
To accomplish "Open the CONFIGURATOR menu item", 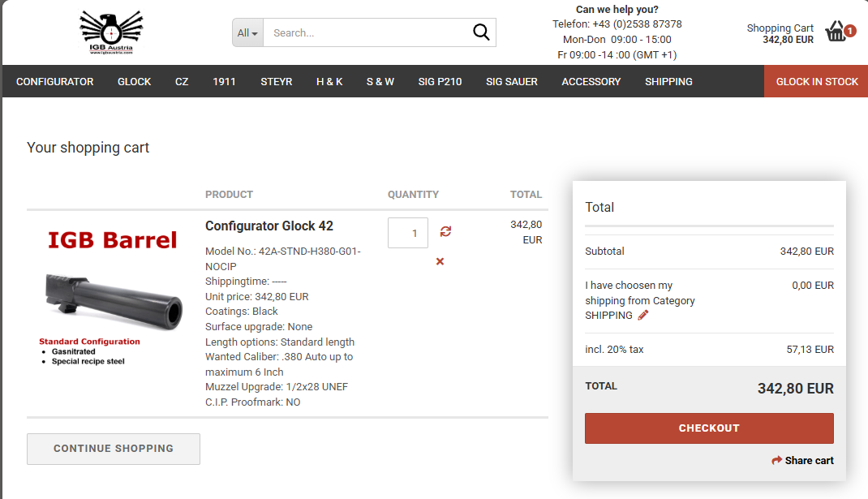I will pyautogui.click(x=55, y=81).
